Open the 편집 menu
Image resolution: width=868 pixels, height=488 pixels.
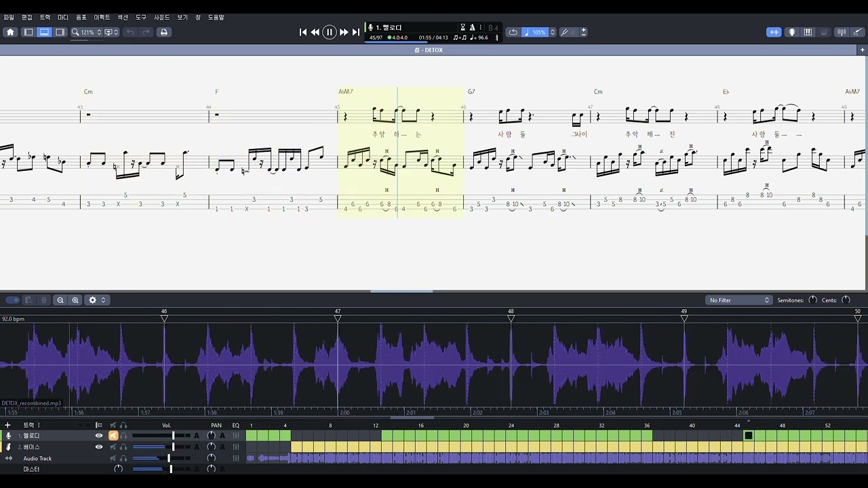point(27,18)
